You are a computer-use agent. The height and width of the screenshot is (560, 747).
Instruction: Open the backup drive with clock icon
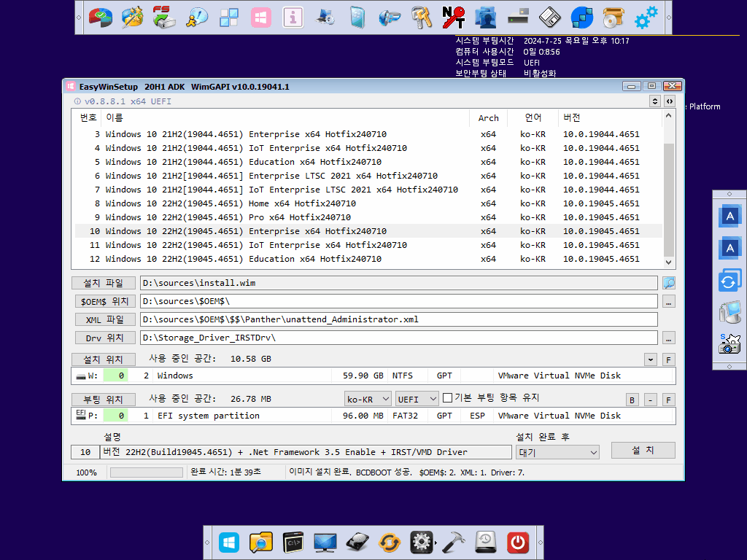[485, 542]
